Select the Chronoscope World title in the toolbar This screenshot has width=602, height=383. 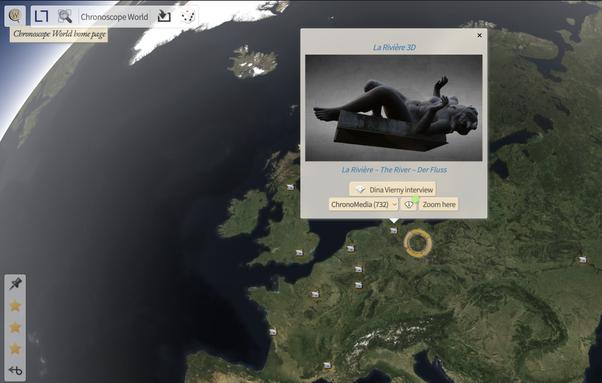click(114, 17)
